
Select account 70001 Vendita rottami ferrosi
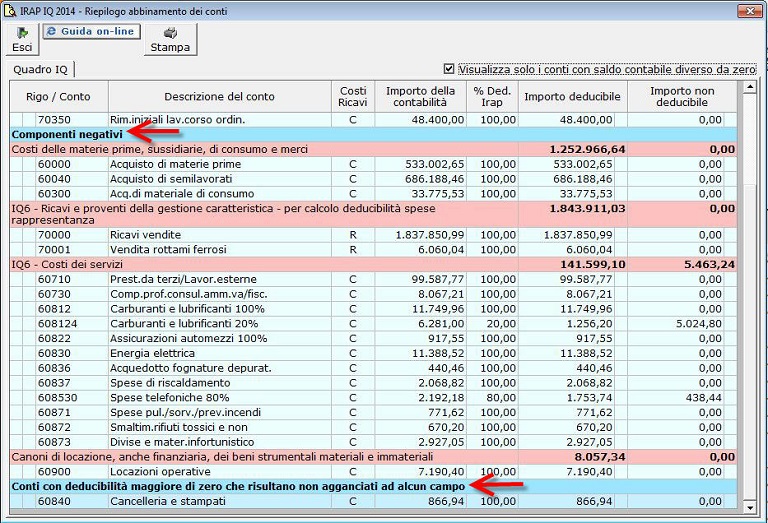pyautogui.click(x=373, y=249)
